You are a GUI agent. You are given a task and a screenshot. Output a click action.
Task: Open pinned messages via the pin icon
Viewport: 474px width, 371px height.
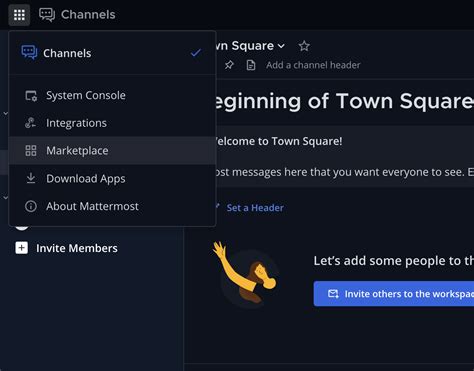coord(229,65)
